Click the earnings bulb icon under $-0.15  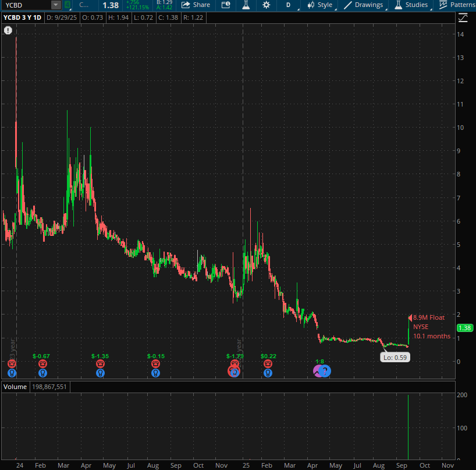point(156,373)
